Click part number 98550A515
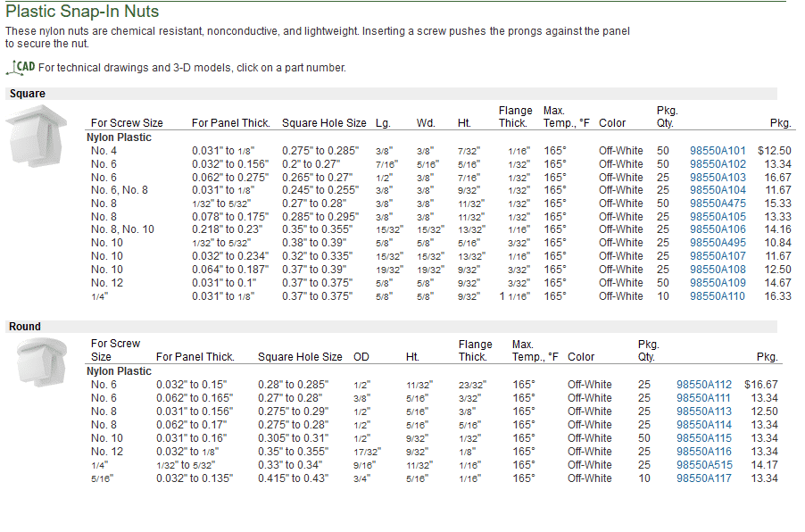Viewport: 805px width, 532px height. click(703, 465)
